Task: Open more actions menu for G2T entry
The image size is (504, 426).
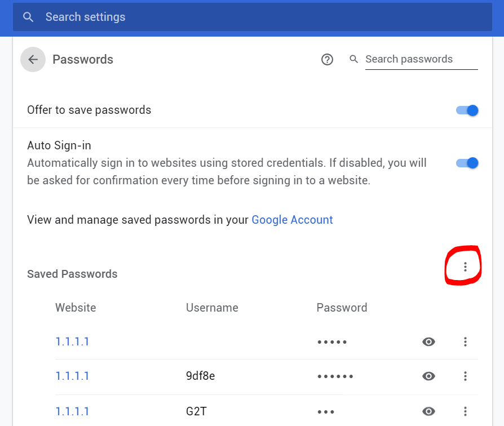Action: click(x=465, y=411)
